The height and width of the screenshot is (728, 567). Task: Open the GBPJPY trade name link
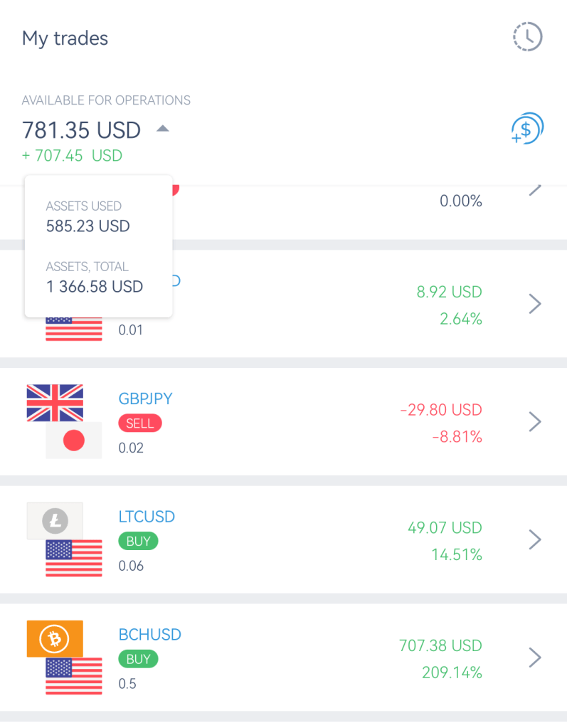pos(145,399)
